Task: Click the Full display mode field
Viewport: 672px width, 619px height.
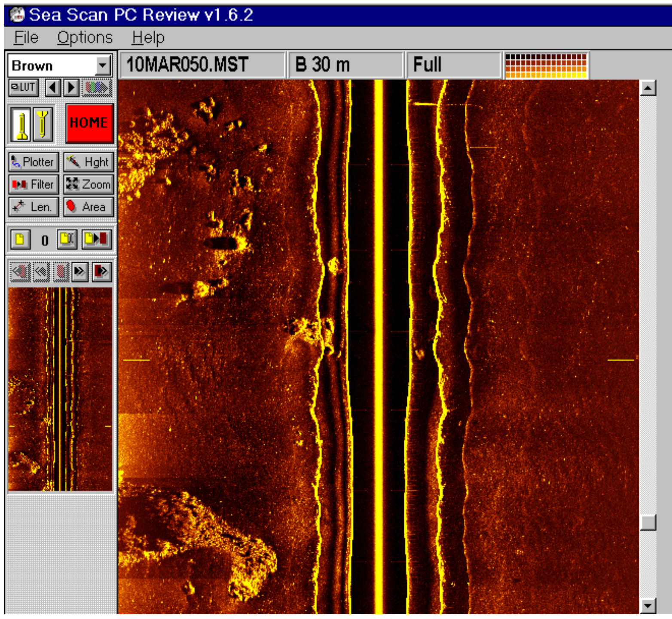Action: click(x=454, y=65)
